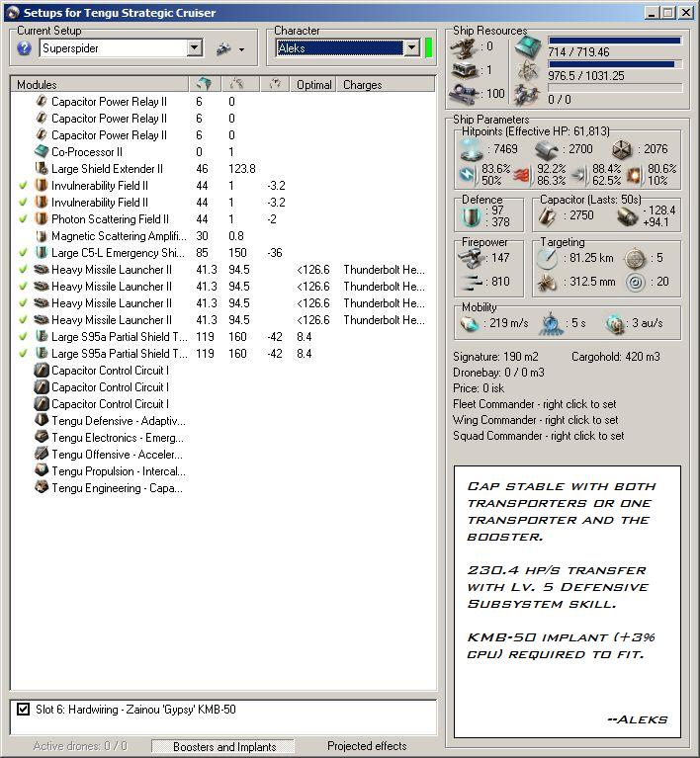Image resolution: width=700 pixels, height=758 pixels.
Task: Sort by the Optimal column header
Action: coord(313,85)
